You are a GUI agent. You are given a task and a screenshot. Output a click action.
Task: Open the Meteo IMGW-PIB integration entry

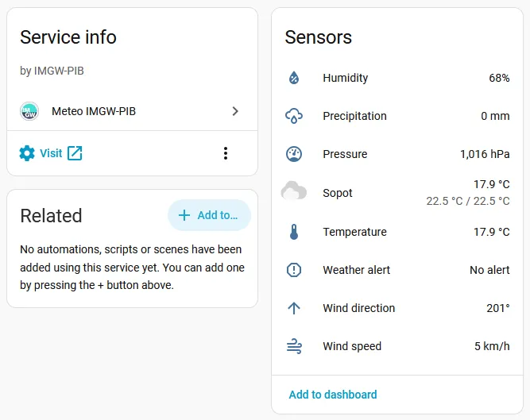point(132,111)
